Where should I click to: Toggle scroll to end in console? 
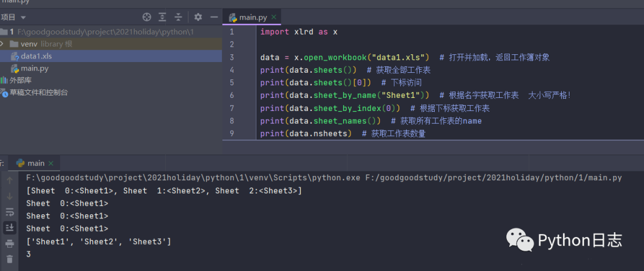pyautogui.click(x=10, y=227)
